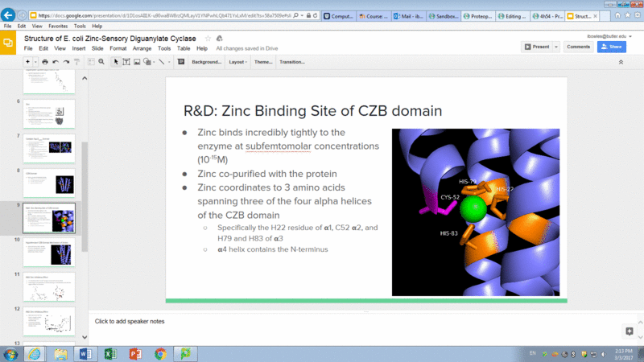
Task: Click the print icon in the toolbar
Action: (44, 62)
